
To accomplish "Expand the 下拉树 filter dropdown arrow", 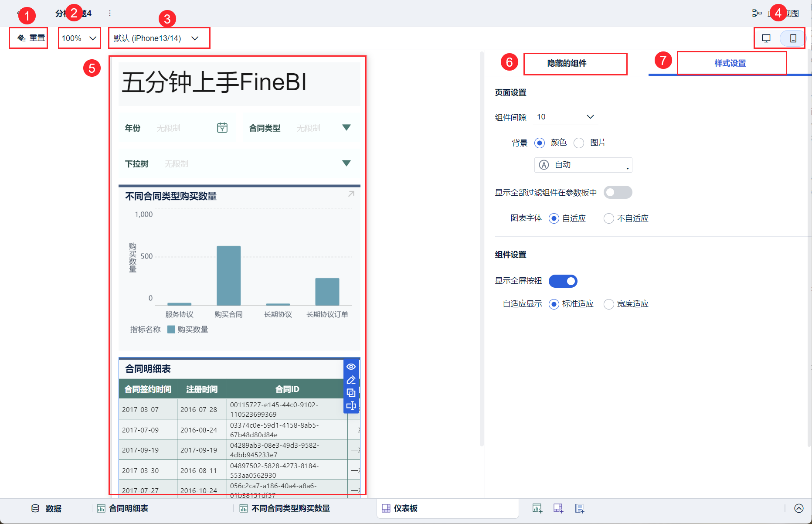I will point(347,163).
